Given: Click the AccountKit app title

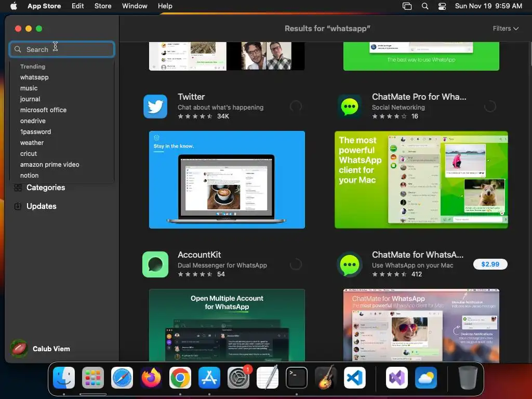Looking at the screenshot, I should click(199, 255).
